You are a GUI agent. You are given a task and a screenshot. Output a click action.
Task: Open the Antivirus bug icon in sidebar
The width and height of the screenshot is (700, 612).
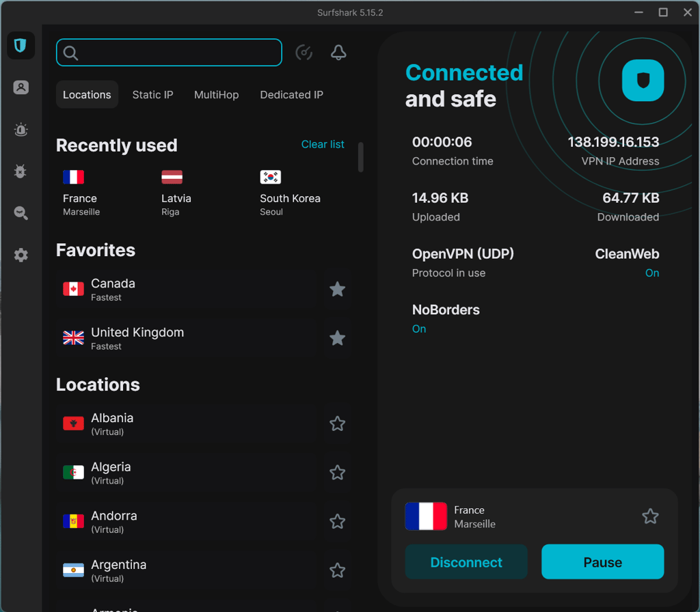[21, 171]
